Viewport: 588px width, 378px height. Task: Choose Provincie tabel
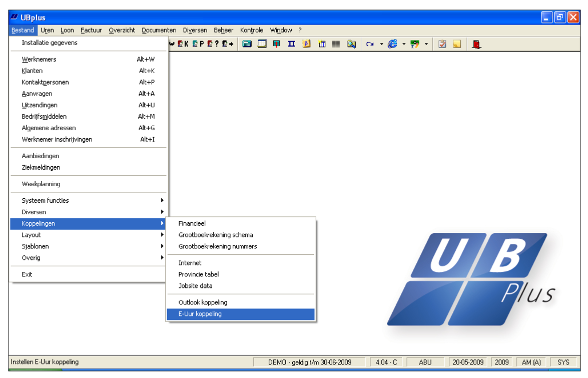[241, 274]
